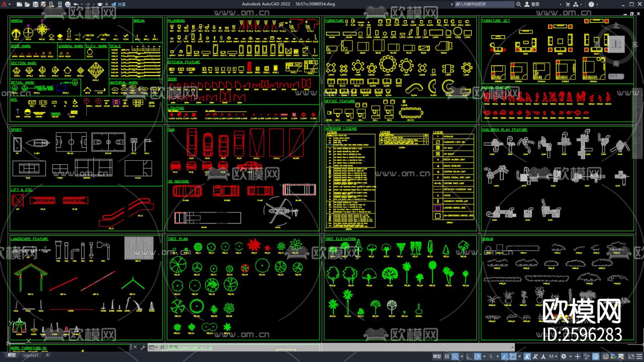Create a new drawing from quick access toolbar
644x362 pixels.
19,4
